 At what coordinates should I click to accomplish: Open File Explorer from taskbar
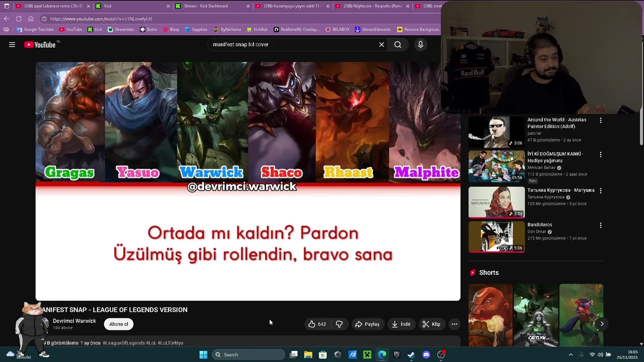tap(308, 354)
